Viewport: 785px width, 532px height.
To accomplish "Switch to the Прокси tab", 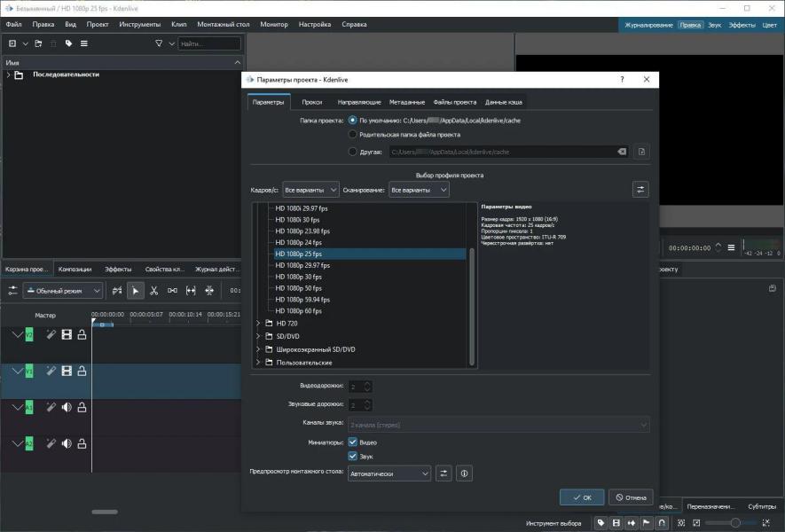I will point(312,102).
